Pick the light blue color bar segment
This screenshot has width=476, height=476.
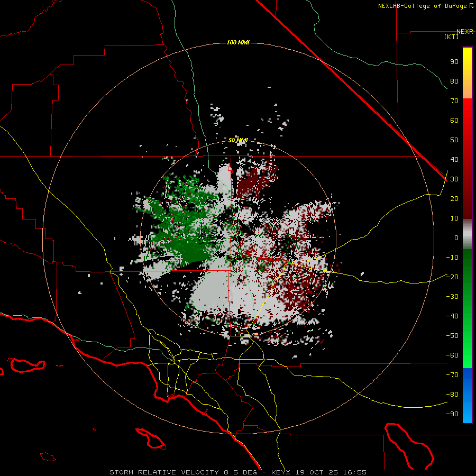[467, 411]
